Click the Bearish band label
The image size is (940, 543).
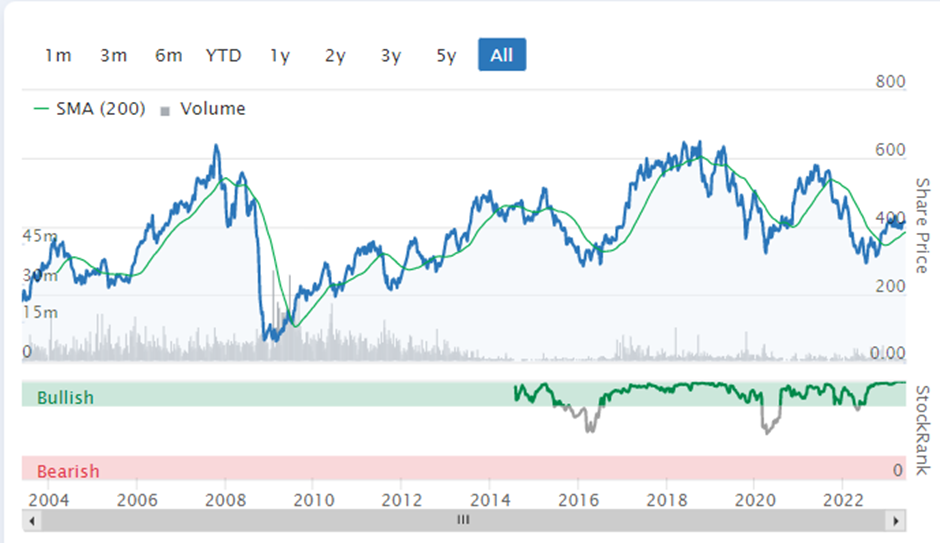[x=68, y=471]
